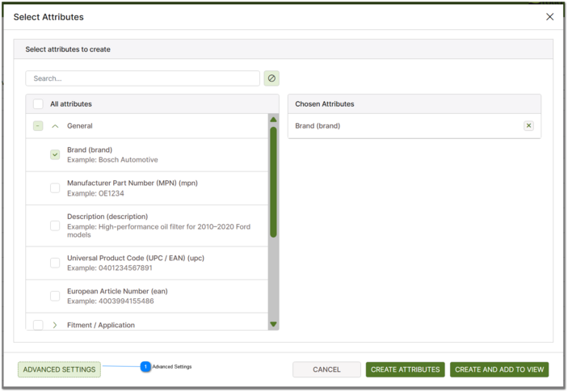Click 'Select attributes to create' heading
Viewport: 568px width, 392px height.
click(x=68, y=49)
